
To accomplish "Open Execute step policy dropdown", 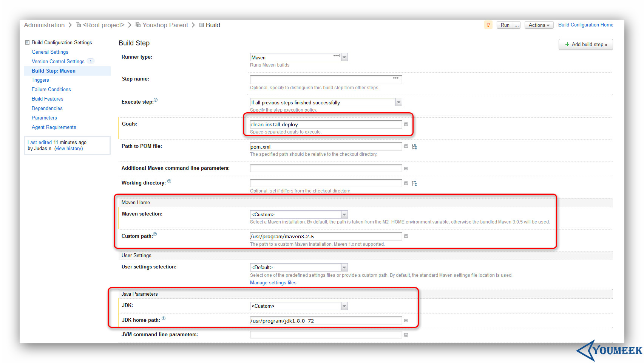I will (398, 102).
